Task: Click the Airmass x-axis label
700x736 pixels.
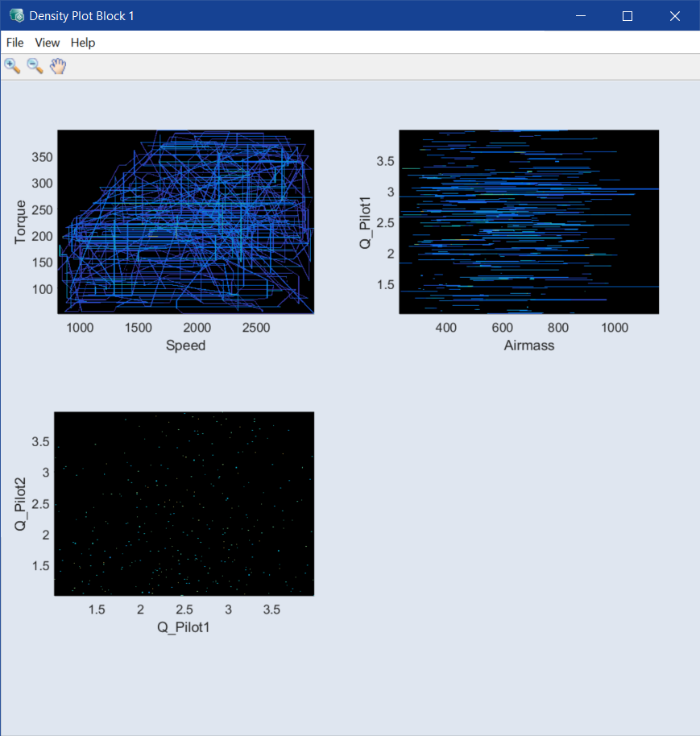Action: point(528,345)
